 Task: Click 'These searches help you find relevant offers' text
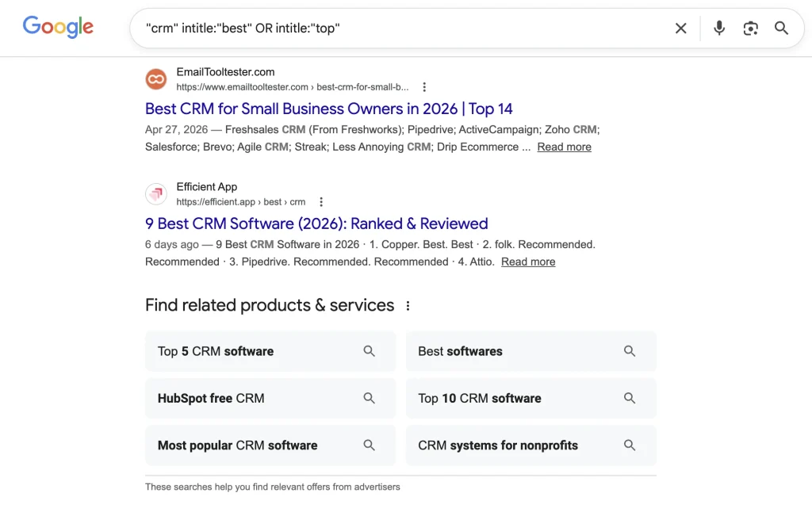[x=273, y=487]
